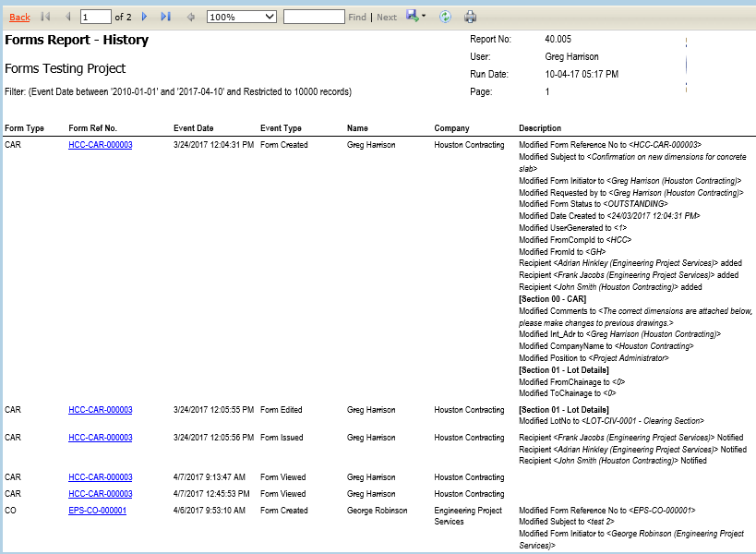Go to the first page of the report
This screenshot has width=756, height=554.
coord(45,17)
